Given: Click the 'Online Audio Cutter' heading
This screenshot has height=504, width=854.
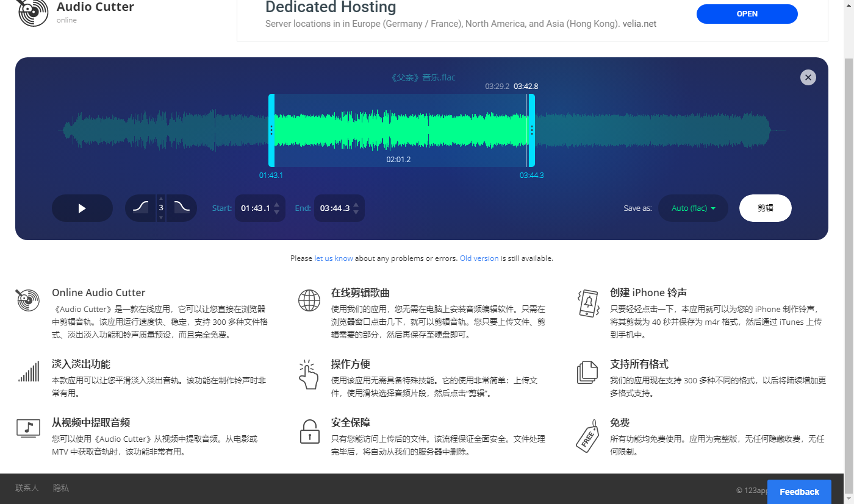Looking at the screenshot, I should (x=99, y=293).
